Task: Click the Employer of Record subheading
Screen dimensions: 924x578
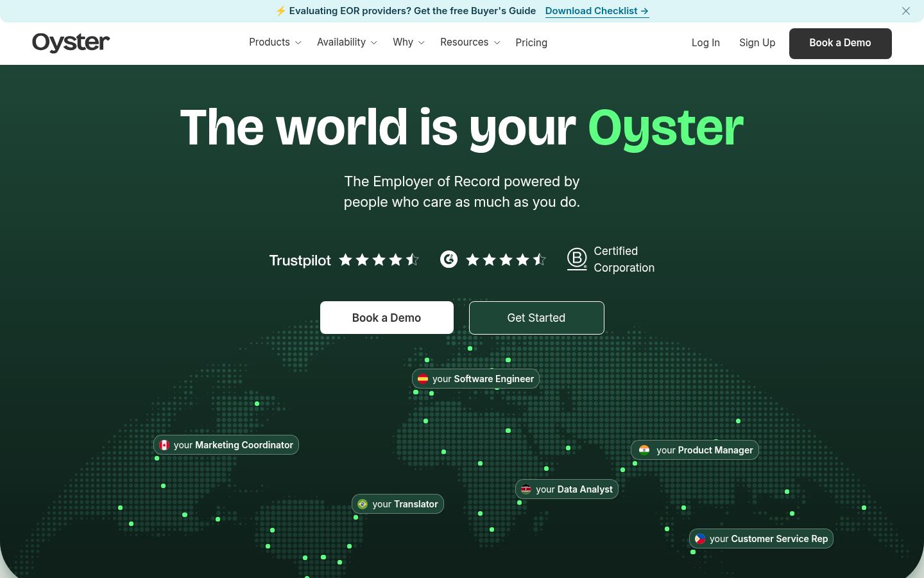Action: coord(462,191)
